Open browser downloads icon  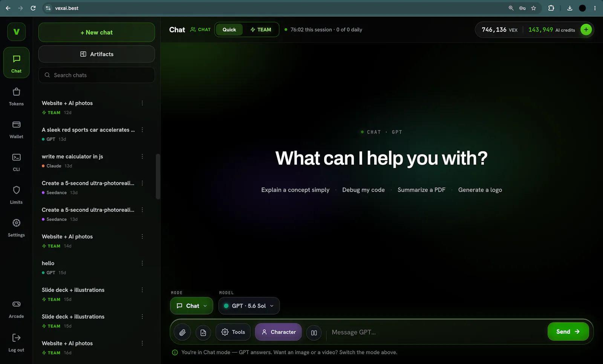569,8
